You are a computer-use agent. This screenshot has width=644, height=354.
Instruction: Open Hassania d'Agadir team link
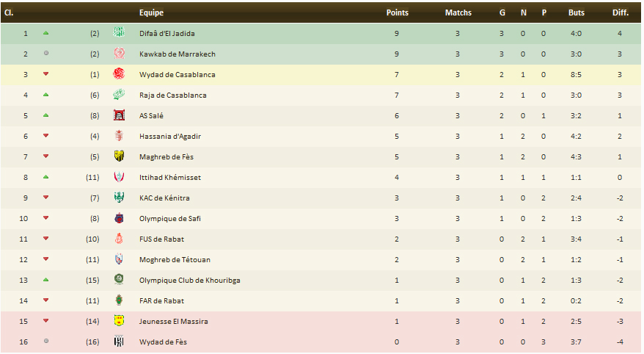(x=170, y=136)
